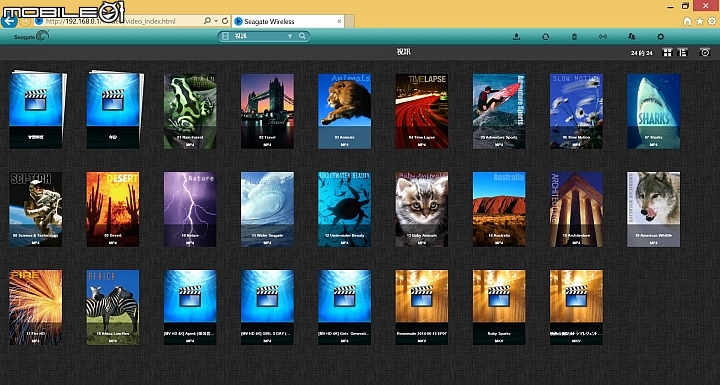
Task: Select 05 Adventure Sports video
Action: coord(499,111)
